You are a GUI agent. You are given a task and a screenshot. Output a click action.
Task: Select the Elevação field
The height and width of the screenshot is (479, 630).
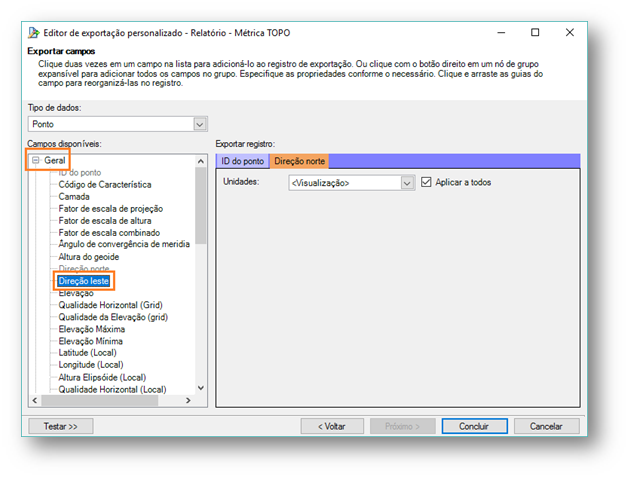[x=76, y=293]
